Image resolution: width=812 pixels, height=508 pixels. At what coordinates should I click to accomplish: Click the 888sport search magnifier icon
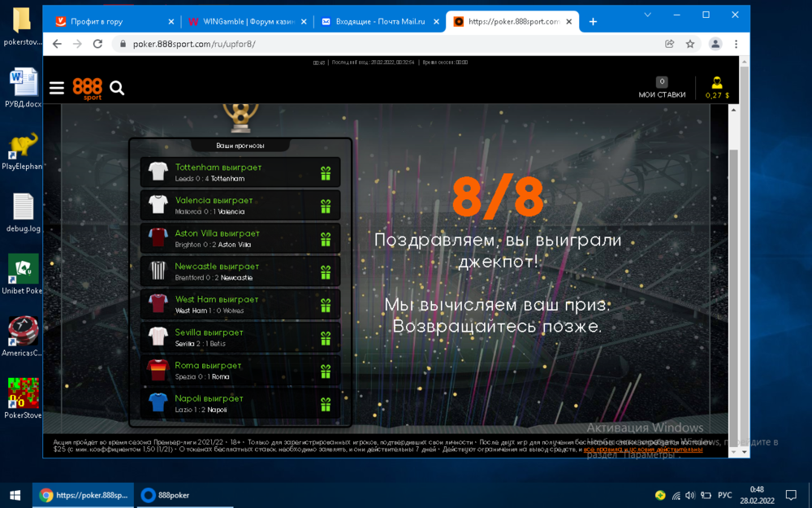(x=117, y=88)
